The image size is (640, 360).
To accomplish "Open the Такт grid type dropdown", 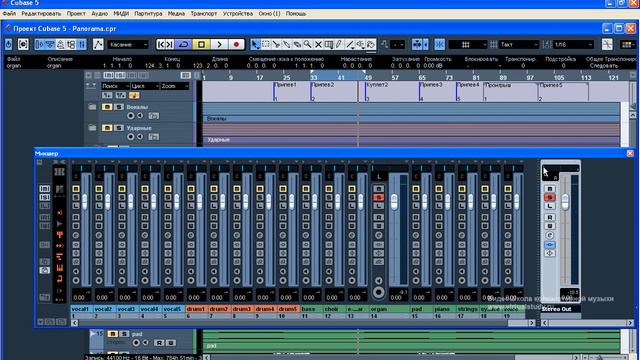I will [x=520, y=44].
